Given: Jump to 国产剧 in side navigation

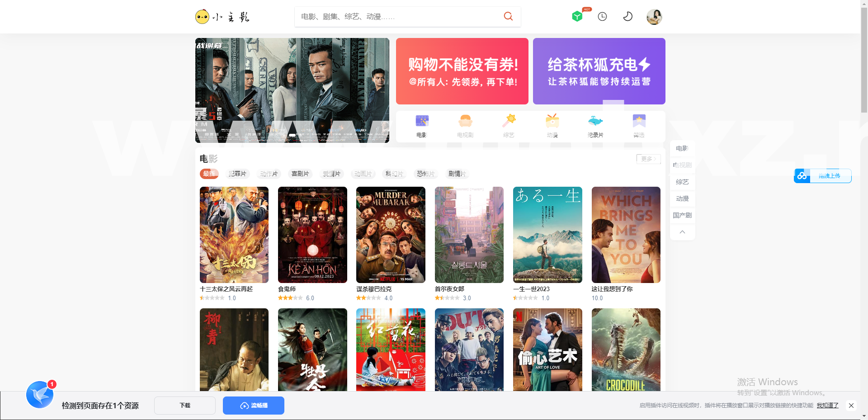Looking at the screenshot, I should coord(682,215).
